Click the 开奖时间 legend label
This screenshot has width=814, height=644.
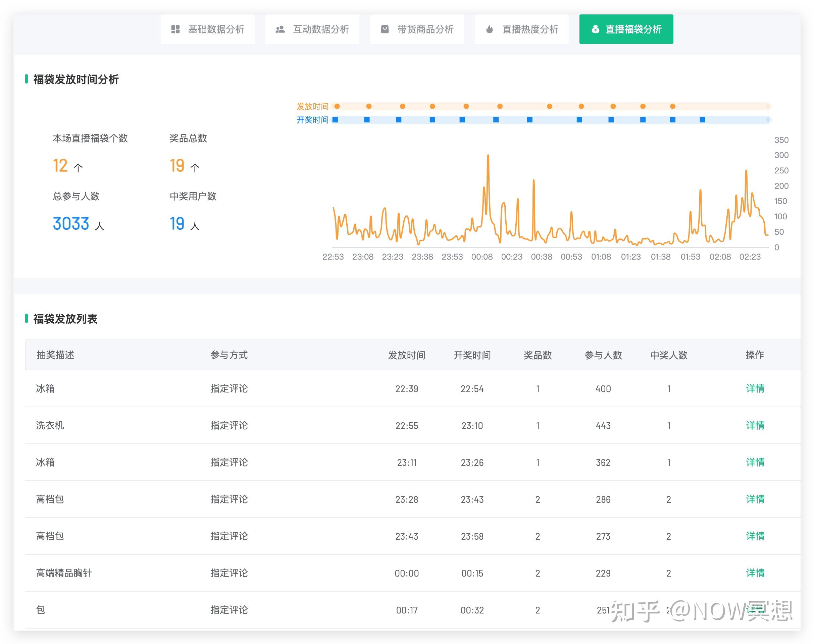pyautogui.click(x=312, y=120)
